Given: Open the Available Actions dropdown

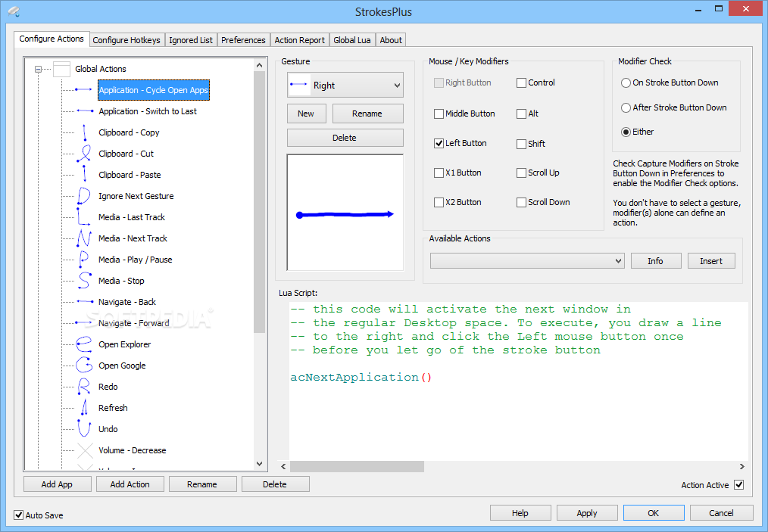Looking at the screenshot, I should click(x=527, y=261).
